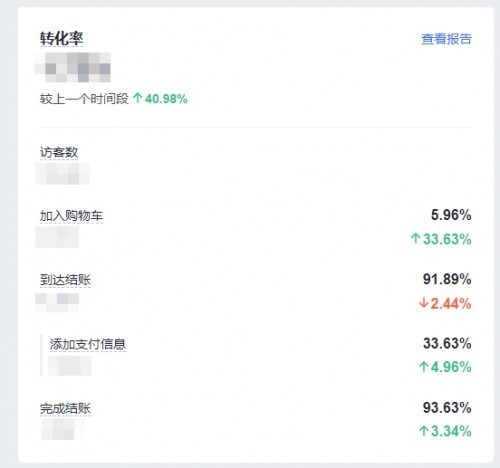Click the up arrow beside 3.34%
This screenshot has height=468, width=500.
click(x=423, y=431)
